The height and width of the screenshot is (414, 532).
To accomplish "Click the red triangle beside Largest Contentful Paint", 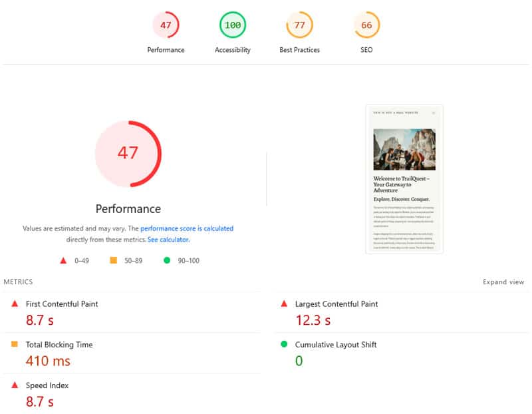I will [x=285, y=304].
